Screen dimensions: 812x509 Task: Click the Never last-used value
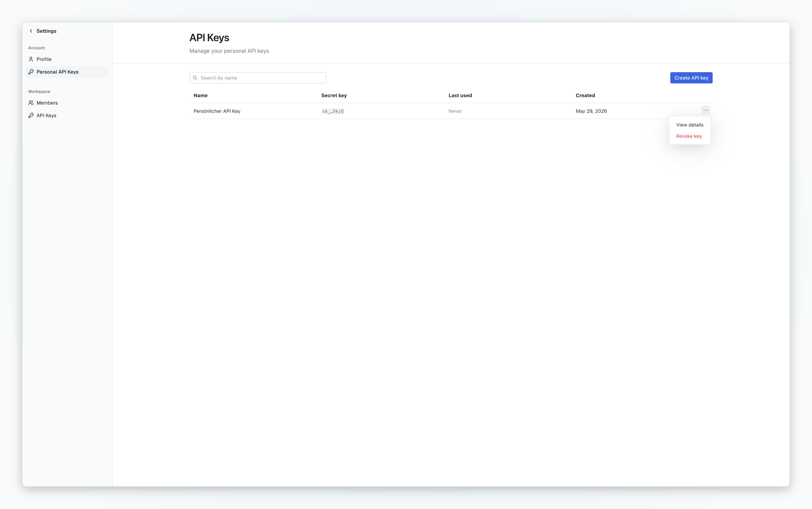point(455,111)
